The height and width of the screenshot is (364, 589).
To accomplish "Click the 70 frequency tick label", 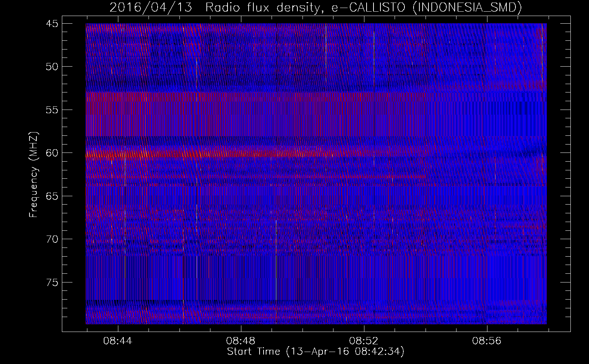I will point(52,239).
